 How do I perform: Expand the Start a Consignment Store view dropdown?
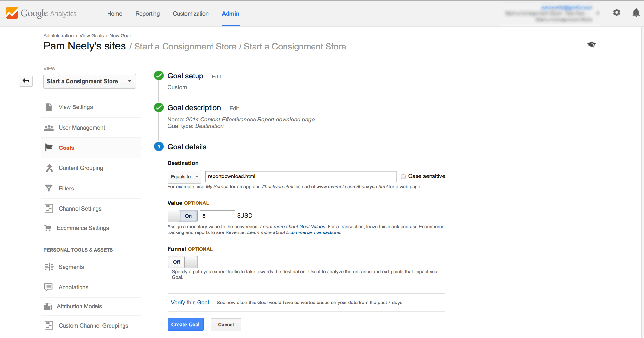pos(89,81)
